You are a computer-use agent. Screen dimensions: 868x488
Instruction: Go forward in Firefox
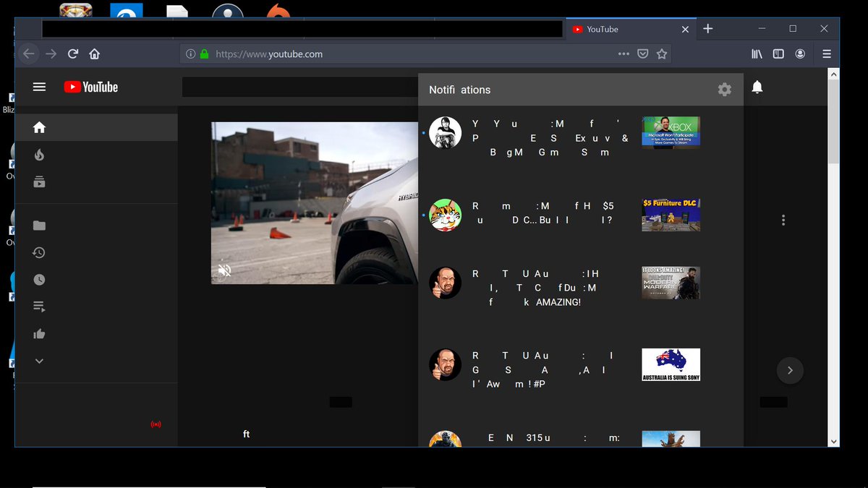[51, 54]
